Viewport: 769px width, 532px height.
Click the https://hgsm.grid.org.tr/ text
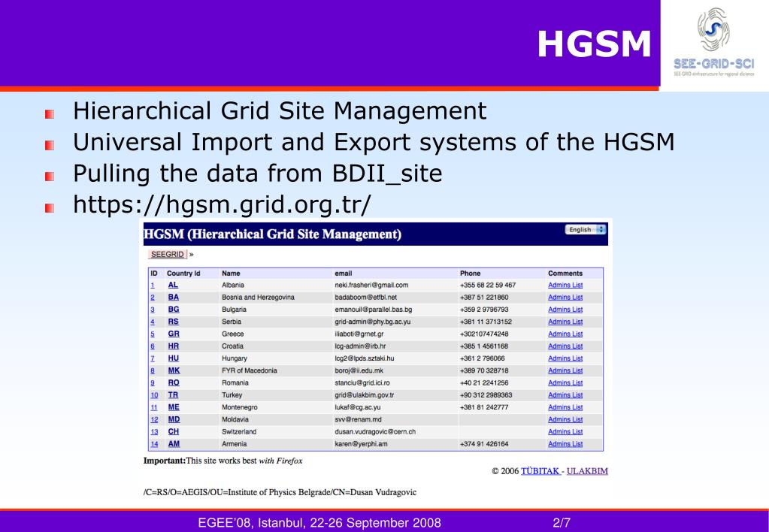[222, 205]
